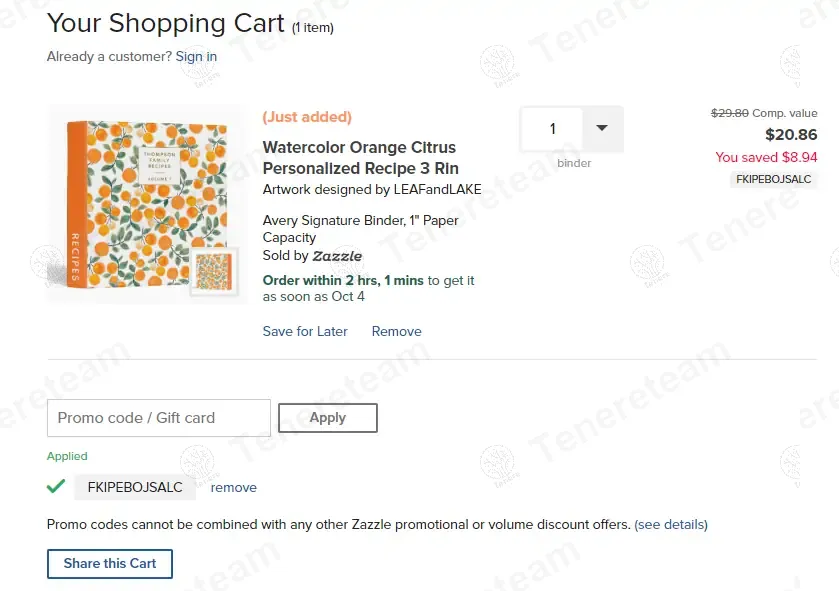Remove the applied promo code
The height and width of the screenshot is (591, 839).
click(x=233, y=488)
